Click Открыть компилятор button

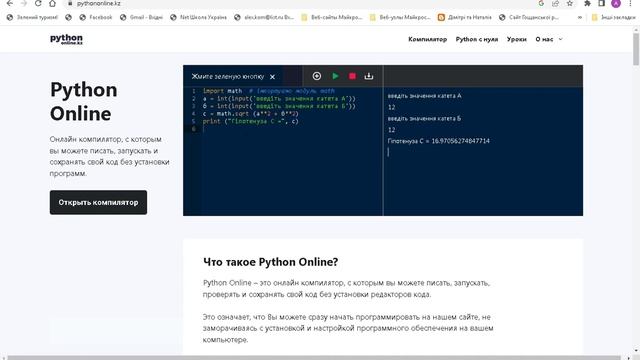[98, 202]
